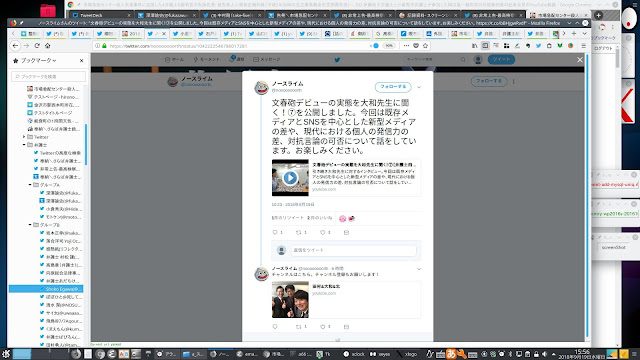Switch to the '2011' Firefox tab

point(131,33)
